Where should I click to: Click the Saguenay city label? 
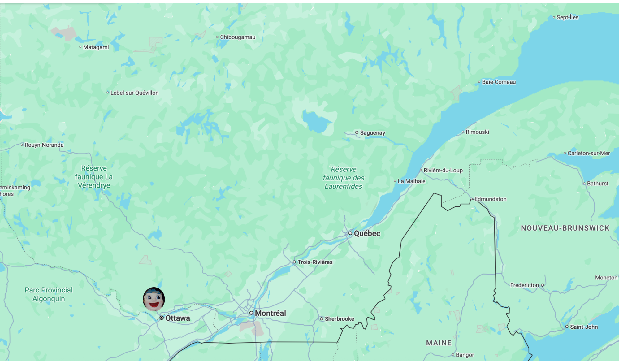(x=372, y=133)
